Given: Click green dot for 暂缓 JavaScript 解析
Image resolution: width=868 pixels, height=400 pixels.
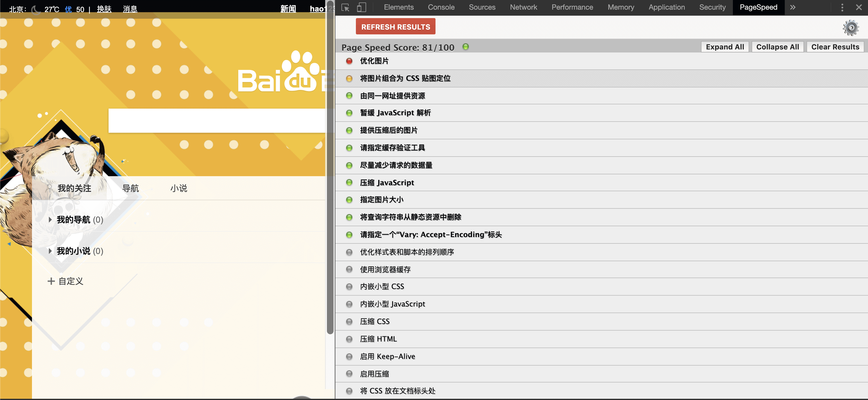Looking at the screenshot, I should [349, 113].
